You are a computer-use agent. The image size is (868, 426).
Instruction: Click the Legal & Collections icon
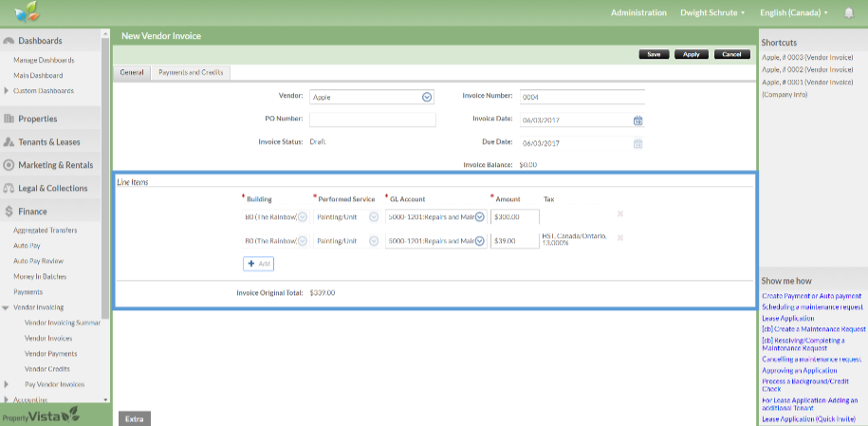click(9, 188)
